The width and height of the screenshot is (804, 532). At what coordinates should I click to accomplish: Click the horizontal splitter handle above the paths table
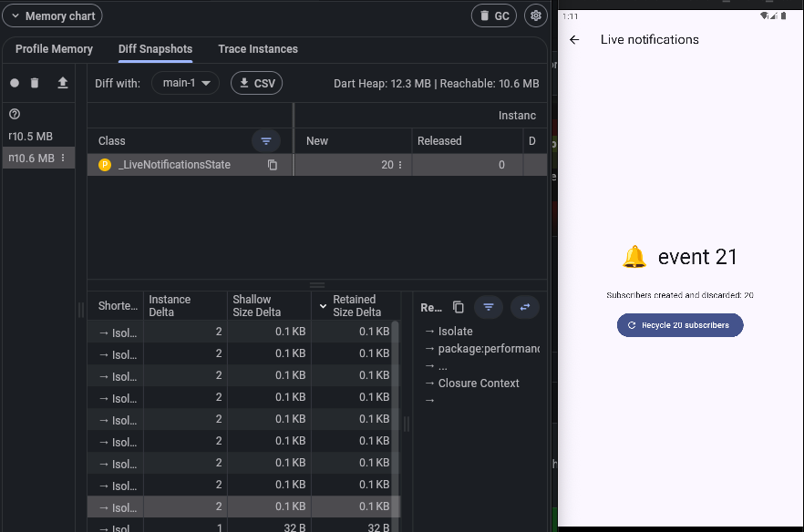(x=317, y=285)
